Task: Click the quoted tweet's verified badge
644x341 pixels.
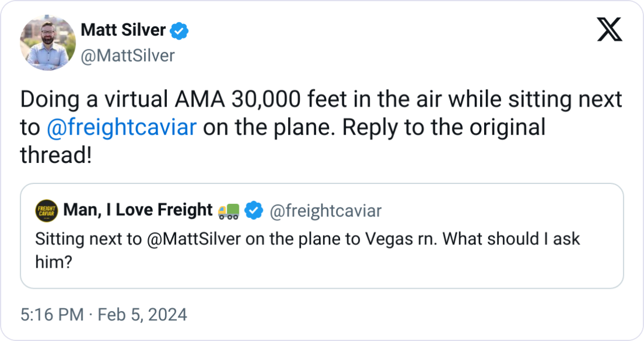Action: [x=254, y=210]
